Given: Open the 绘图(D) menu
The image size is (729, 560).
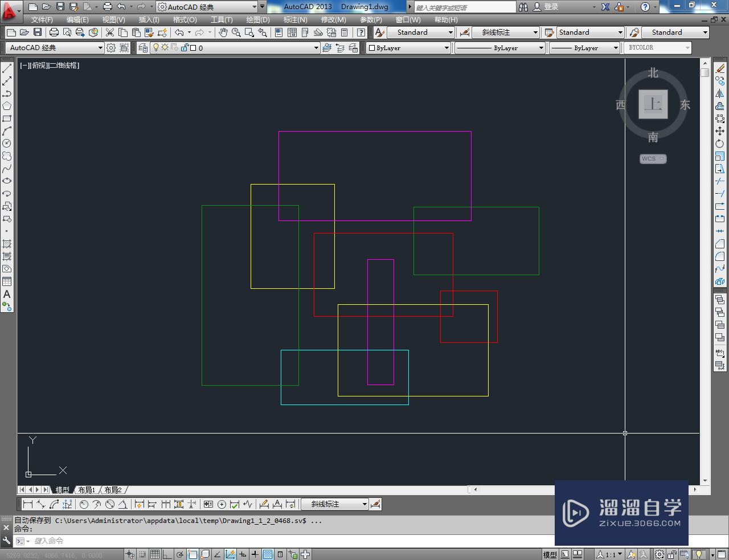Looking at the screenshot, I should coord(258,19).
